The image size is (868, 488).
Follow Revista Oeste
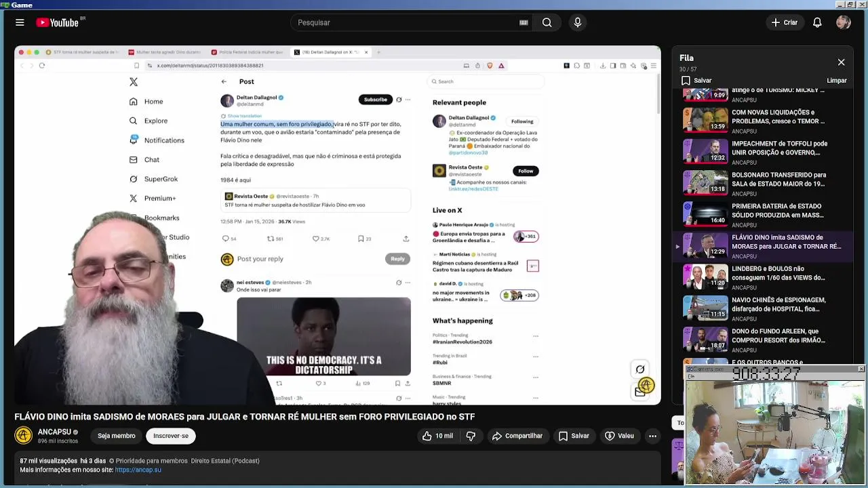tap(526, 171)
